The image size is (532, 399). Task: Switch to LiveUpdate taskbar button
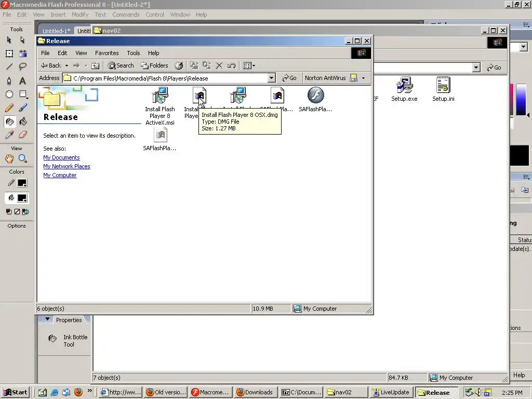(391, 392)
